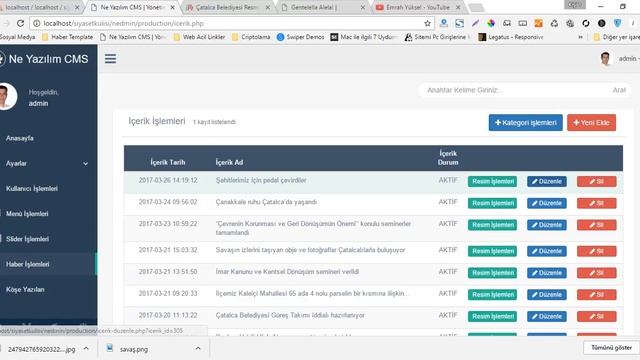Click the Çanakkale ruhu Çatalca'da yaşandı title

point(266,202)
